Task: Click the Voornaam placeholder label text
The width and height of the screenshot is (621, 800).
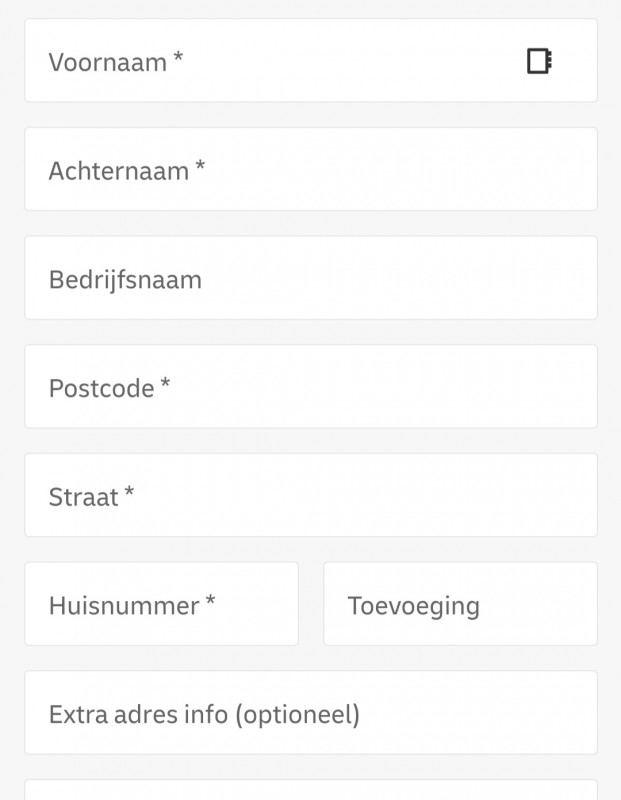Action: point(108,62)
